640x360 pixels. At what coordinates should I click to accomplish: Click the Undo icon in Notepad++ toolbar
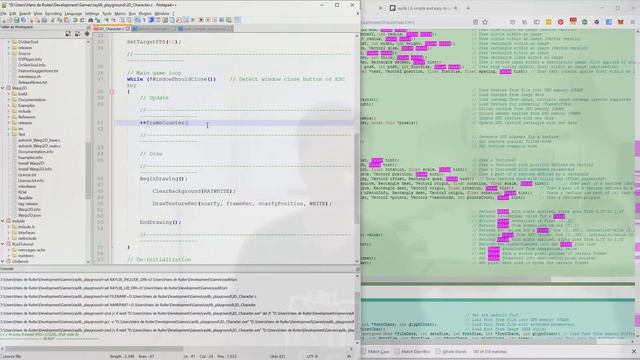75,20
